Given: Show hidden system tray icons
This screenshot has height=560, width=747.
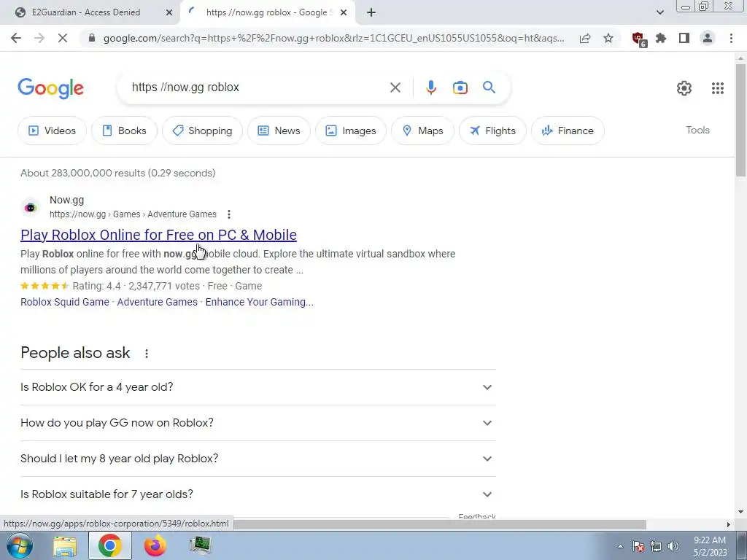Looking at the screenshot, I should (x=620, y=546).
